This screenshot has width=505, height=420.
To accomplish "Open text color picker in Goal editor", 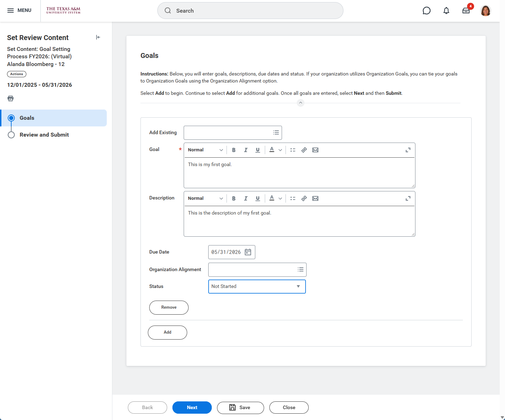I will [275, 150].
